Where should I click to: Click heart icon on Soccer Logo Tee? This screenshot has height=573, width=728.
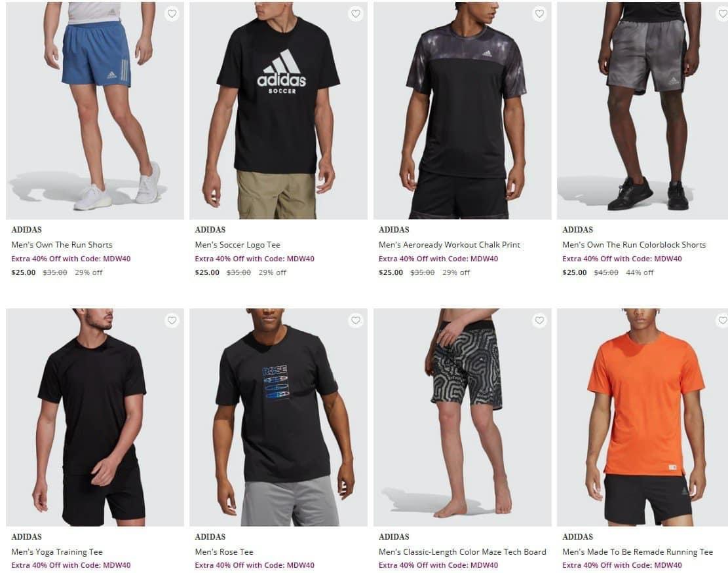coord(356,14)
